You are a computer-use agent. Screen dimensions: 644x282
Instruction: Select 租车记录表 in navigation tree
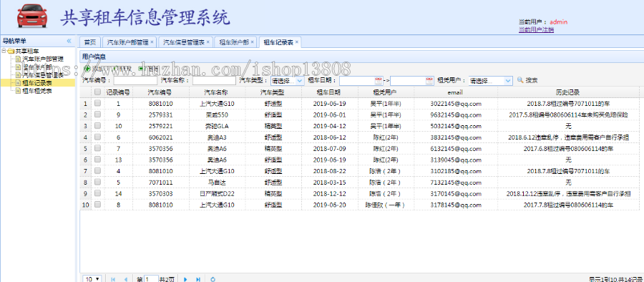[37, 83]
